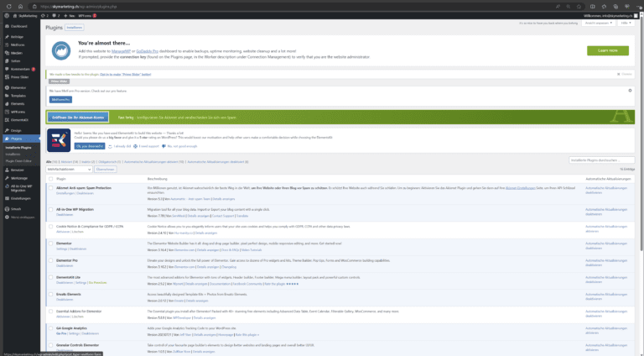The height and width of the screenshot is (356, 644).
Task: Click the MetForm notice gear icon
Action: point(630,91)
